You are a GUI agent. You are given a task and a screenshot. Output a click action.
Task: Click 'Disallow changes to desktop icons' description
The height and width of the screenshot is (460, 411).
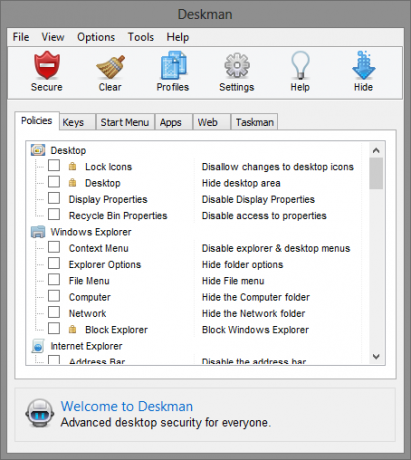(278, 167)
